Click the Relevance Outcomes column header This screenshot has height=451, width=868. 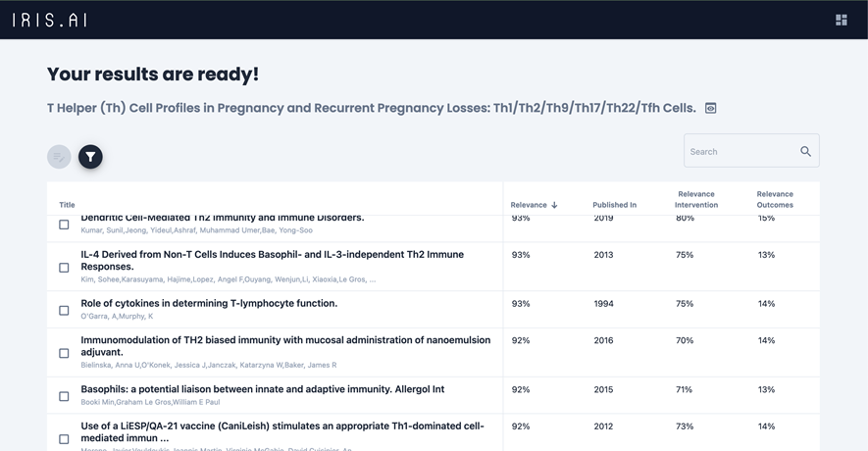775,199
